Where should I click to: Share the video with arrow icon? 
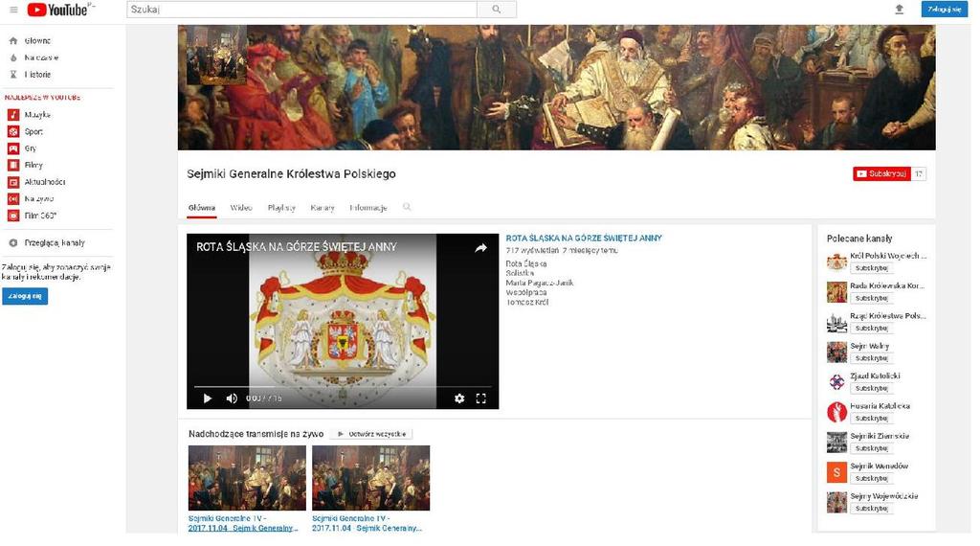[480, 248]
